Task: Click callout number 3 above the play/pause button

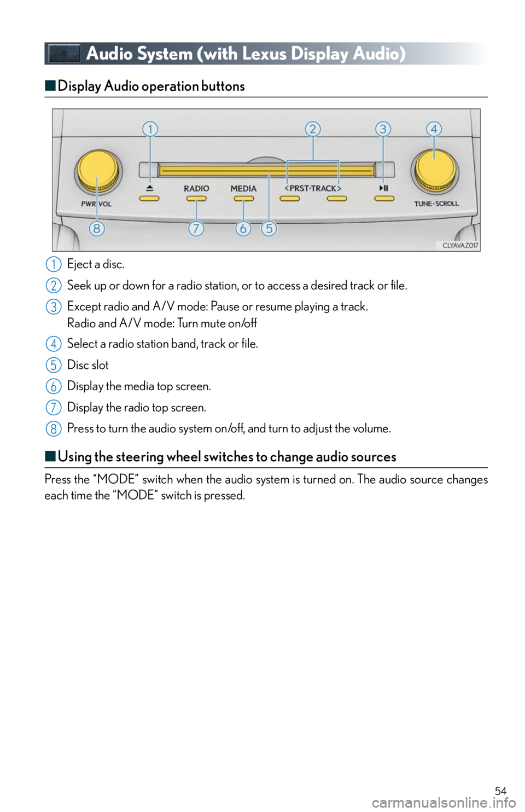Action: click(x=383, y=129)
